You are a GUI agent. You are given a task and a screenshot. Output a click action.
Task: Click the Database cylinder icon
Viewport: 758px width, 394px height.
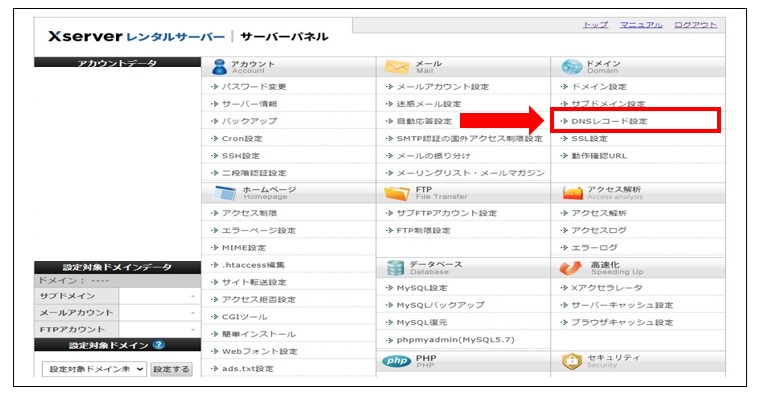coord(395,268)
